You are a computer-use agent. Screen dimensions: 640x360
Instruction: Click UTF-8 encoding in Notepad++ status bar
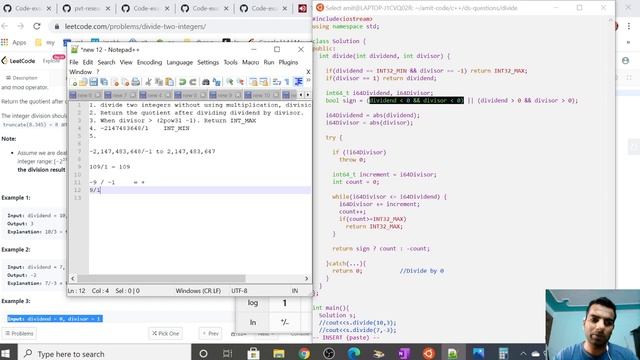click(x=239, y=291)
